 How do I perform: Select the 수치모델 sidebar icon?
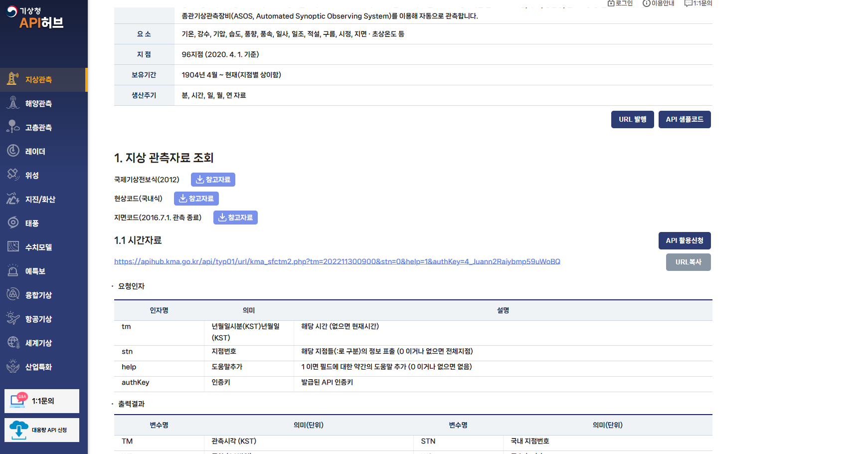tap(13, 246)
